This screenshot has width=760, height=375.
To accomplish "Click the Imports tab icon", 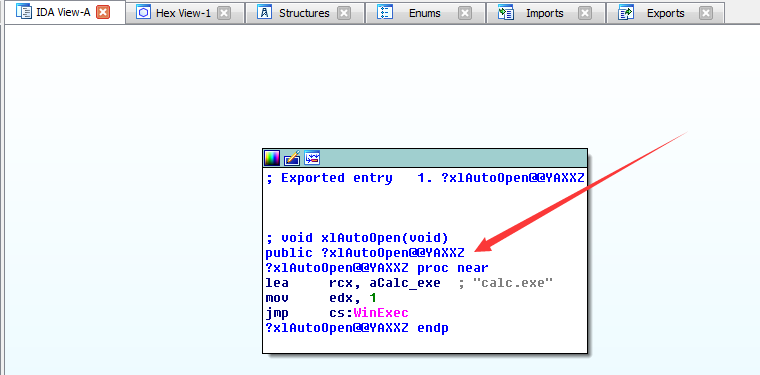I will [x=506, y=13].
